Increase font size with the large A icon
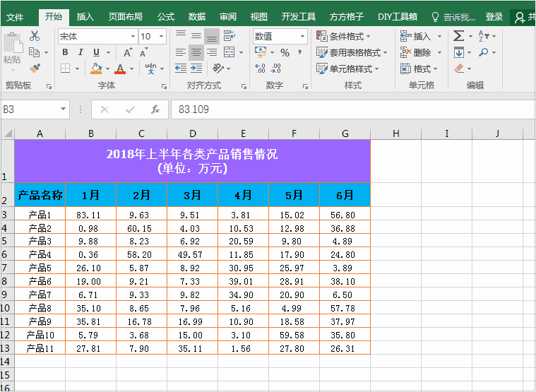Viewport: 536px width, 392px height. pos(128,53)
